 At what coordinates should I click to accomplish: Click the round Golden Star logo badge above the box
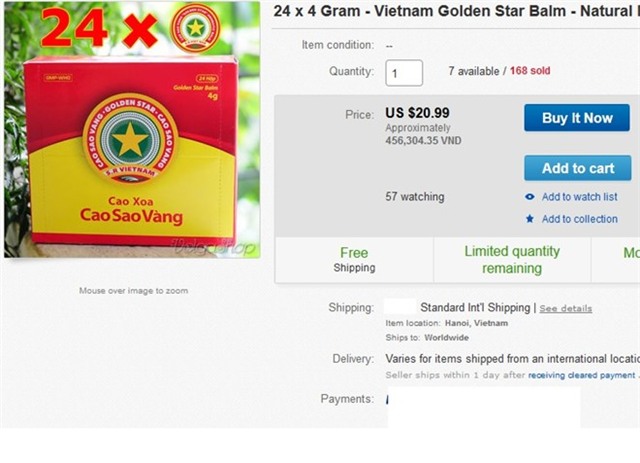(x=195, y=27)
